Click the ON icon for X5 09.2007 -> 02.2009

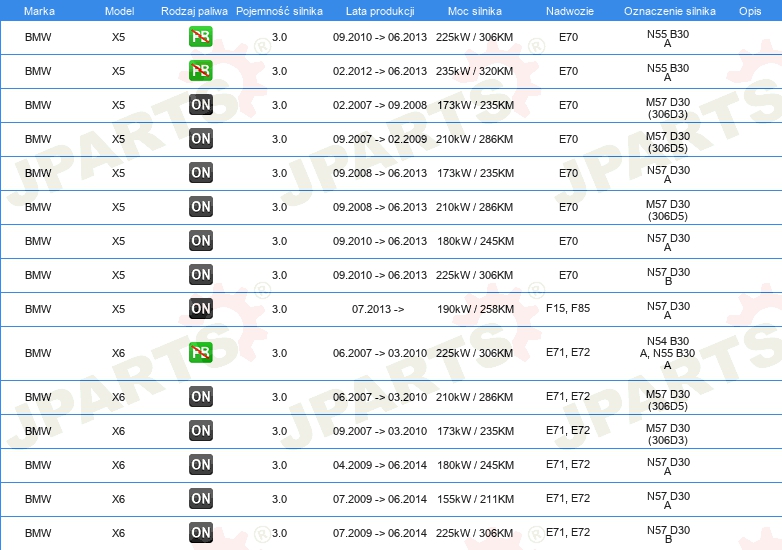[x=200, y=139]
